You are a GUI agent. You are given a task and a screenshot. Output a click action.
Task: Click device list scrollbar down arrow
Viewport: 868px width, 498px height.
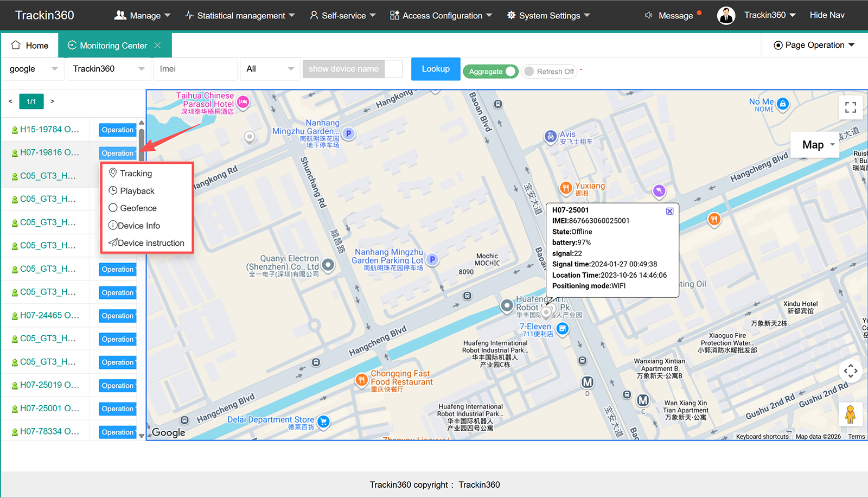[142, 436]
